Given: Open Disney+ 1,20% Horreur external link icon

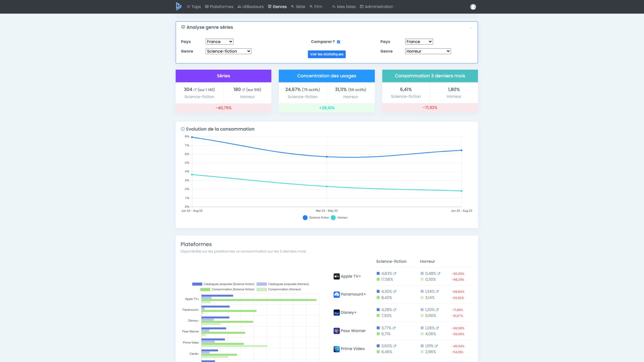Looking at the screenshot, I should point(437,310).
